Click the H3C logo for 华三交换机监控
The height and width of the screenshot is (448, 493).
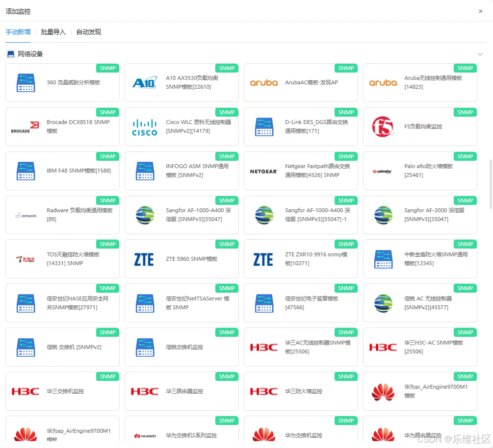coord(26,392)
